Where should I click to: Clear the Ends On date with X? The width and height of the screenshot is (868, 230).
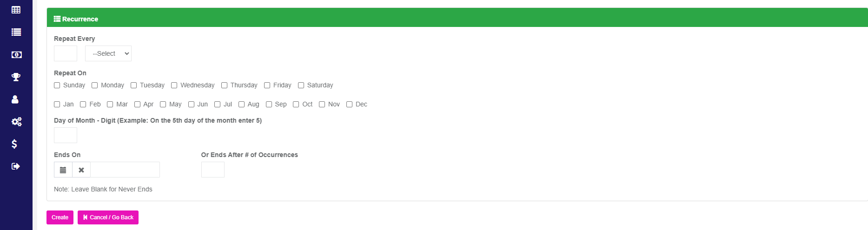click(x=81, y=170)
